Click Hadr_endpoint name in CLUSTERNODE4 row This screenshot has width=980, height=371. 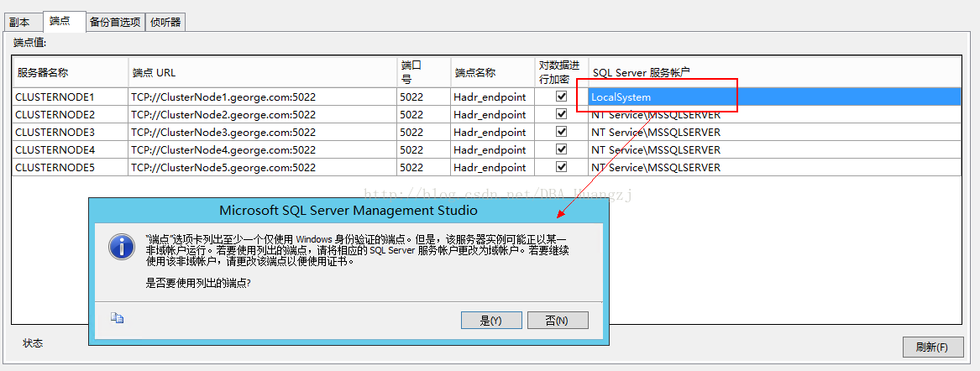pyautogui.click(x=492, y=149)
